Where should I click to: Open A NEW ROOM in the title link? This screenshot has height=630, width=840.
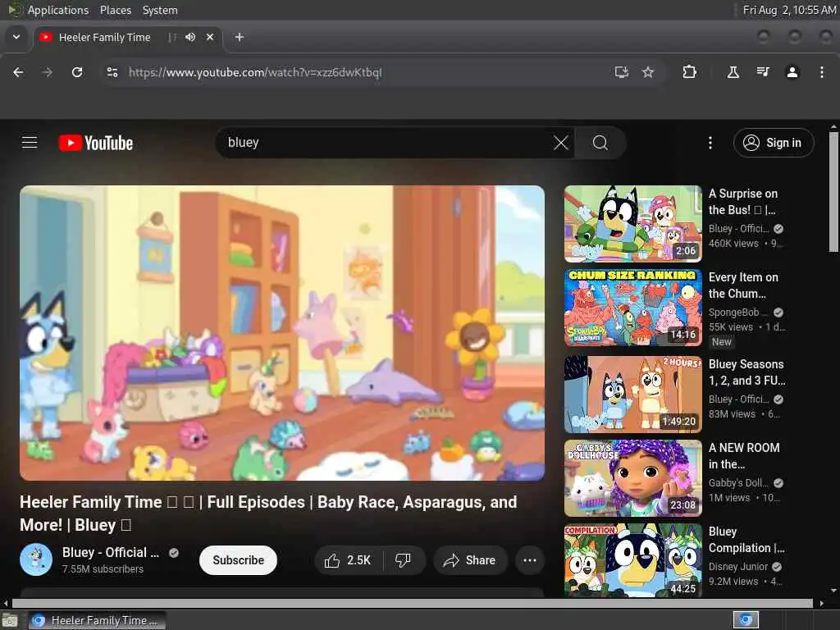(x=744, y=456)
